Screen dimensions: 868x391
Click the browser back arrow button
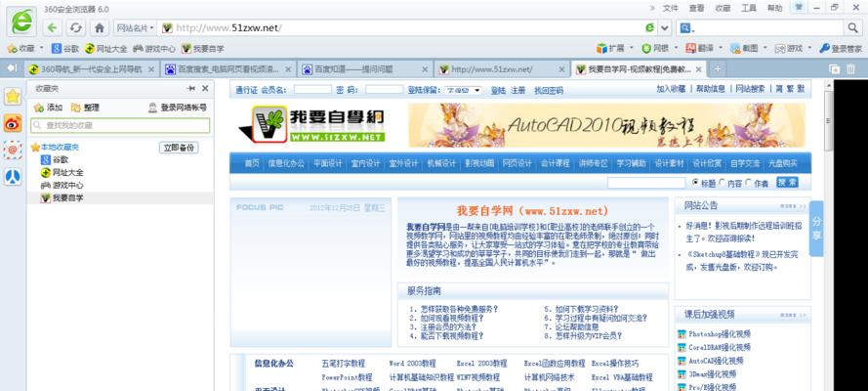52,27
